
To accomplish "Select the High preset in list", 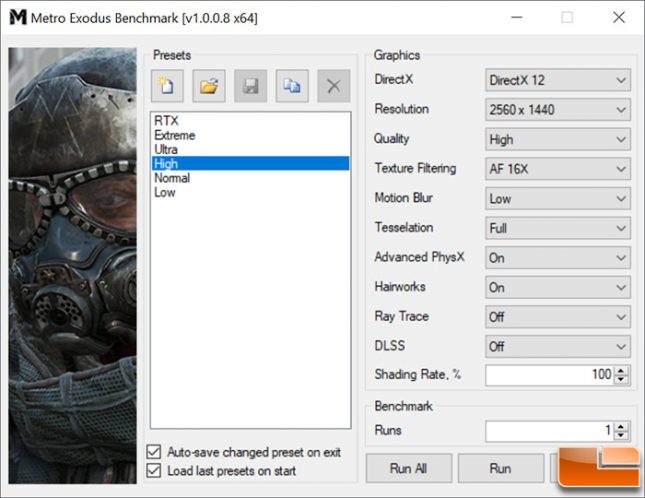I will pyautogui.click(x=251, y=164).
